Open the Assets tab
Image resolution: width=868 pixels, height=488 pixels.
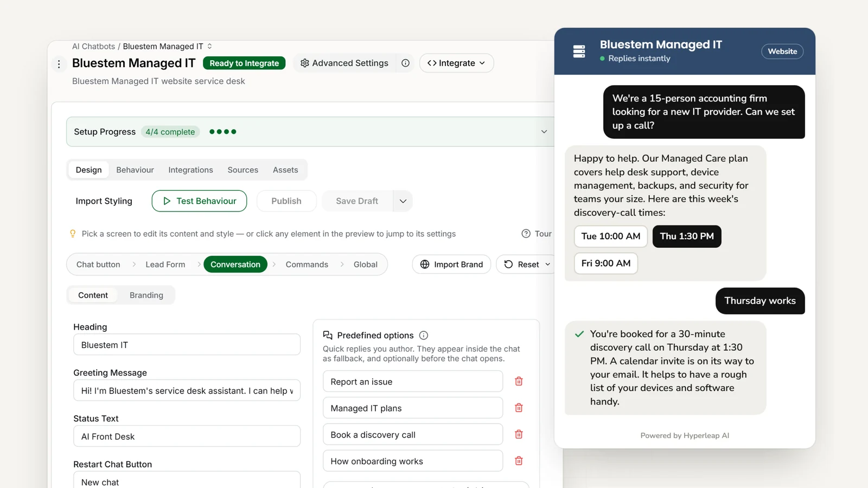tap(285, 170)
